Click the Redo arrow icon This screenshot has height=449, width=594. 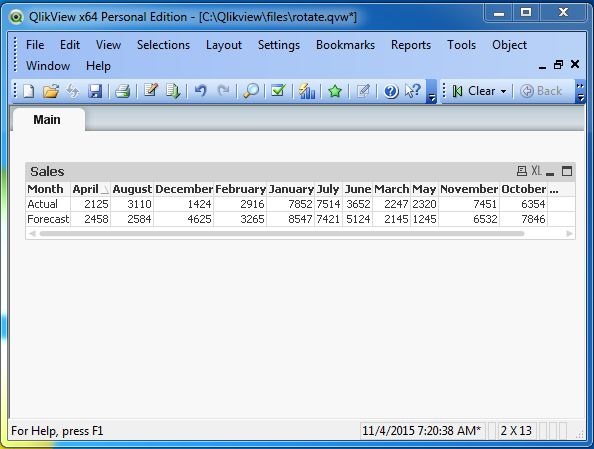[224, 91]
